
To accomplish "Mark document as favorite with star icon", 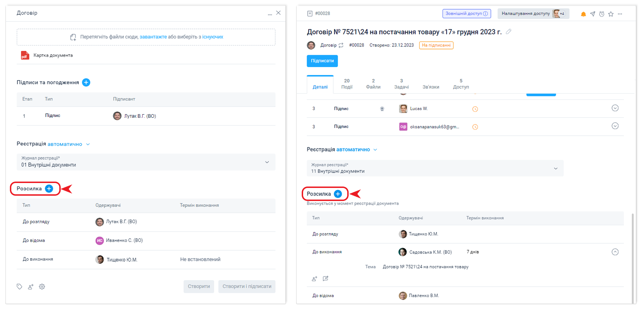I will coord(611,14).
